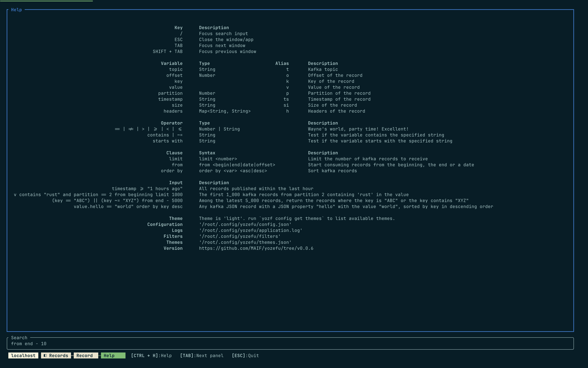Click the comparison operators row
The width and height of the screenshot is (588, 368).
point(148,129)
